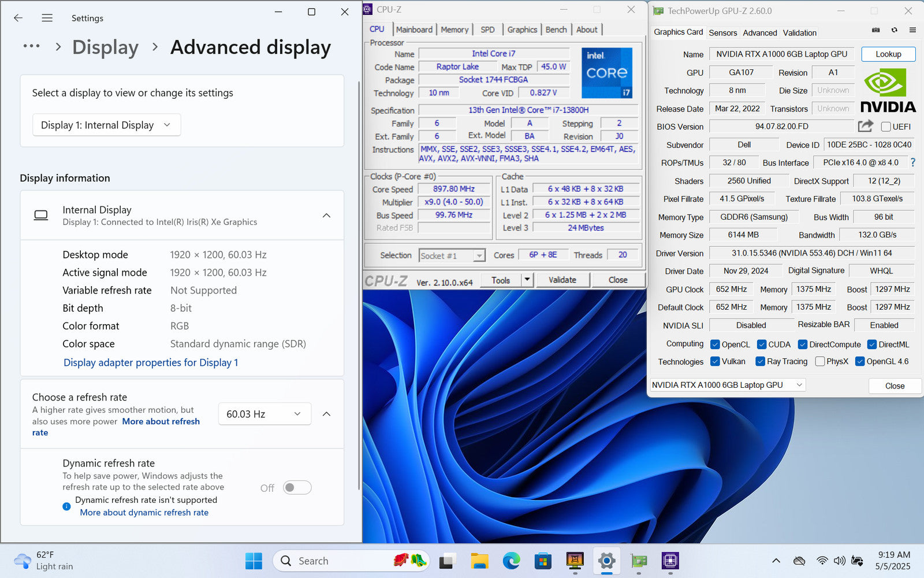Open the GPU-Z hamburger menu
This screenshot has width=924, height=578.
point(912,30)
